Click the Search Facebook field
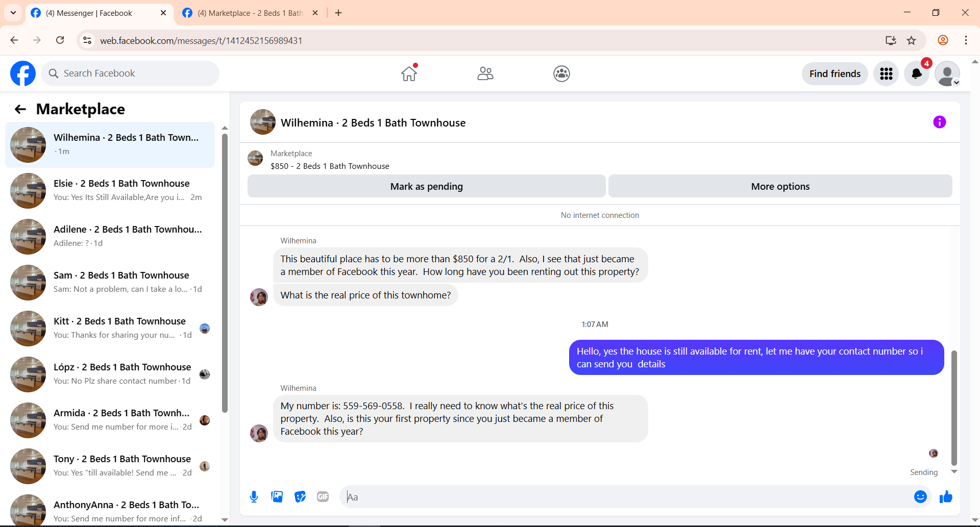Viewport: 980px width, 527px height. (130, 73)
